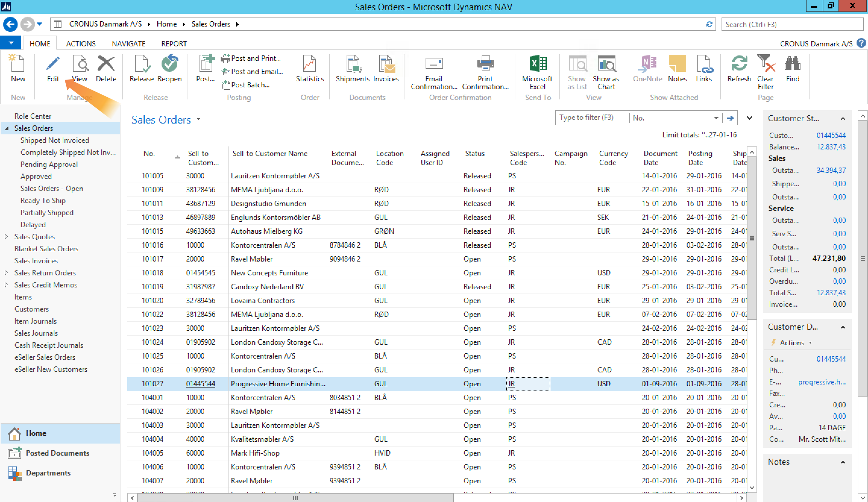Viewport: 868px width, 502px height.
Task: Open Ready To Ship view
Action: click(43, 200)
